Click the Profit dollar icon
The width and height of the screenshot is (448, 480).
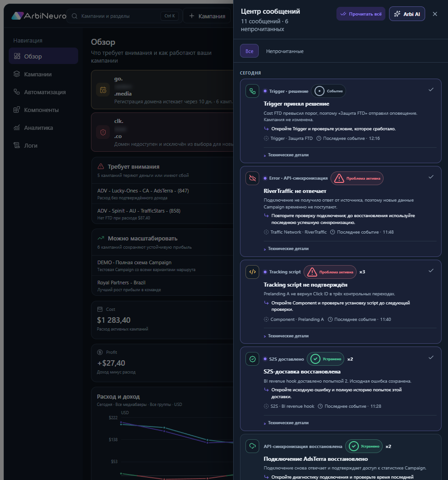coord(100,352)
